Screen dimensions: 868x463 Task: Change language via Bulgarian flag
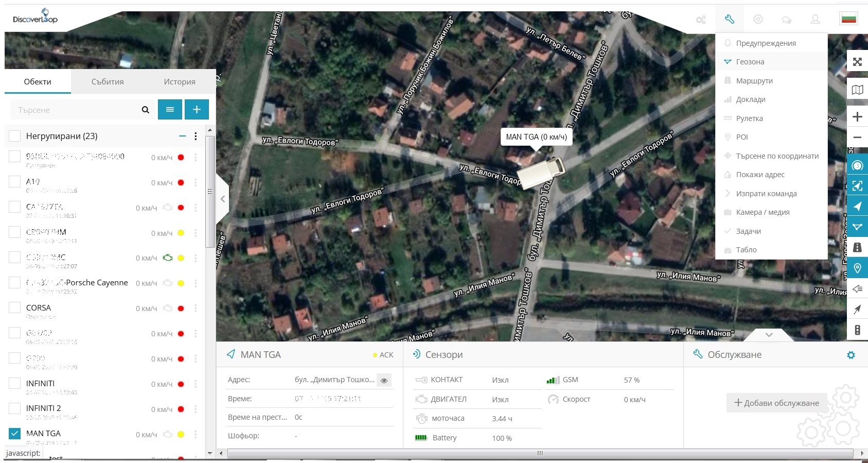[849, 19]
